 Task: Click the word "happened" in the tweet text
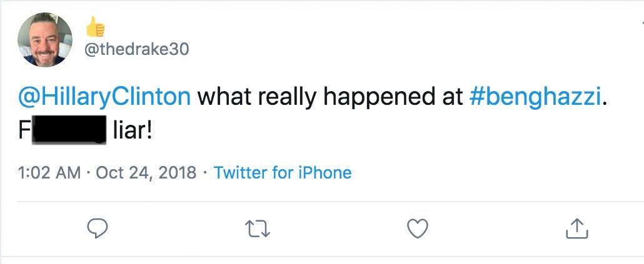coord(363,97)
